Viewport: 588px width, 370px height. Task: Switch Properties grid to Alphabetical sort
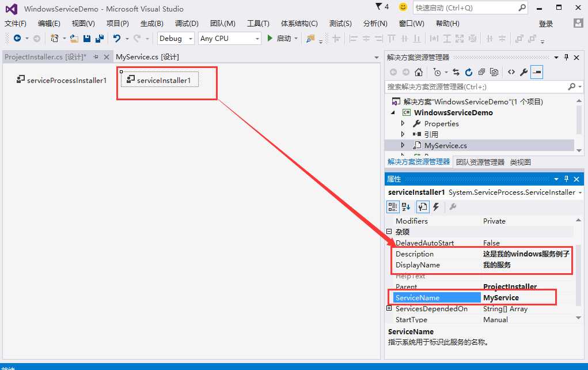[406, 207]
